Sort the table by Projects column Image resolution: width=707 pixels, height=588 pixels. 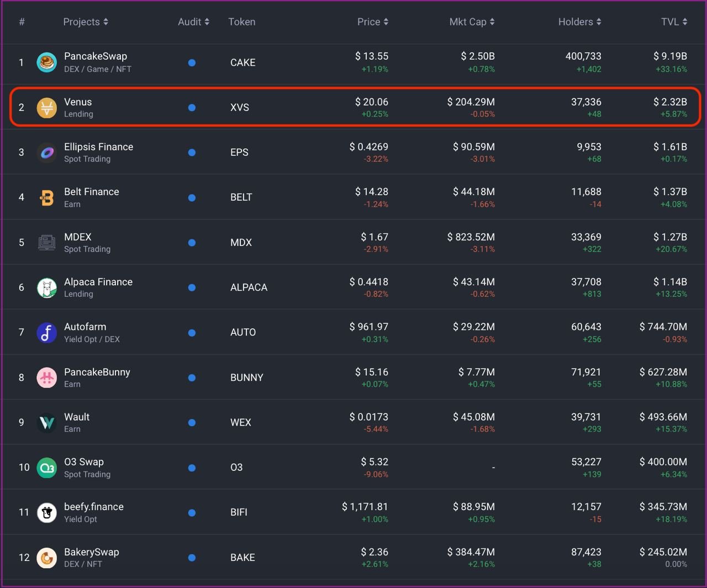pos(86,22)
